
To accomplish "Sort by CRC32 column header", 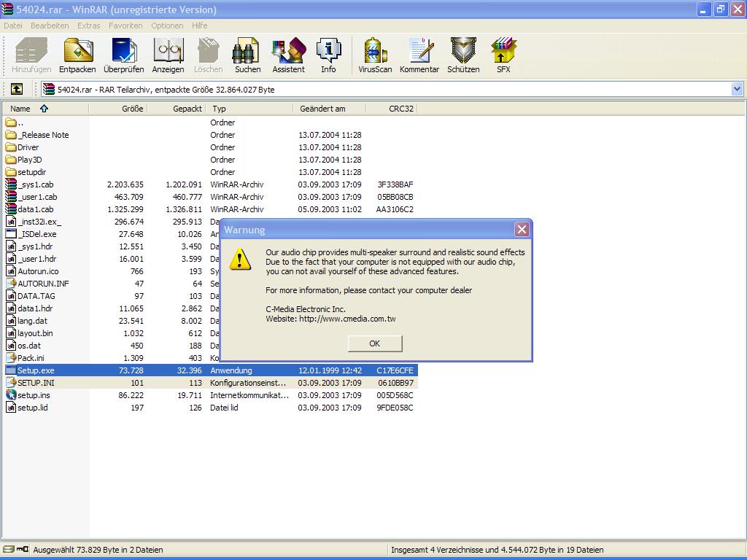I will click(392, 109).
